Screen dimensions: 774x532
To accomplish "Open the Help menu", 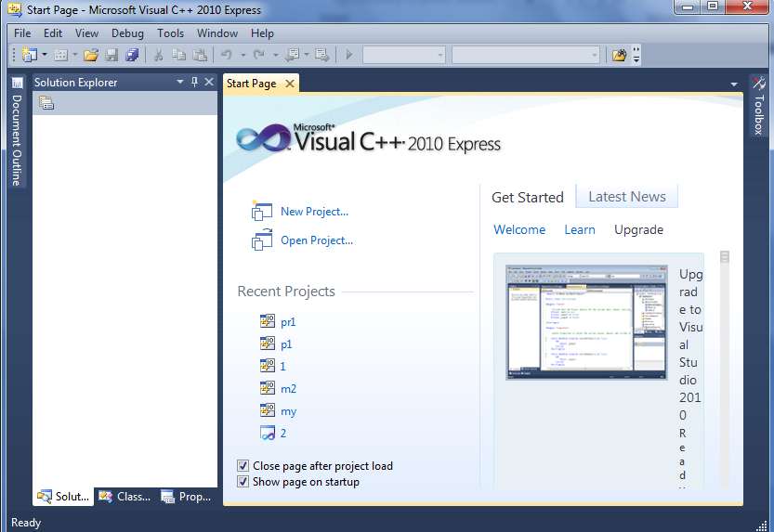I will click(x=262, y=33).
